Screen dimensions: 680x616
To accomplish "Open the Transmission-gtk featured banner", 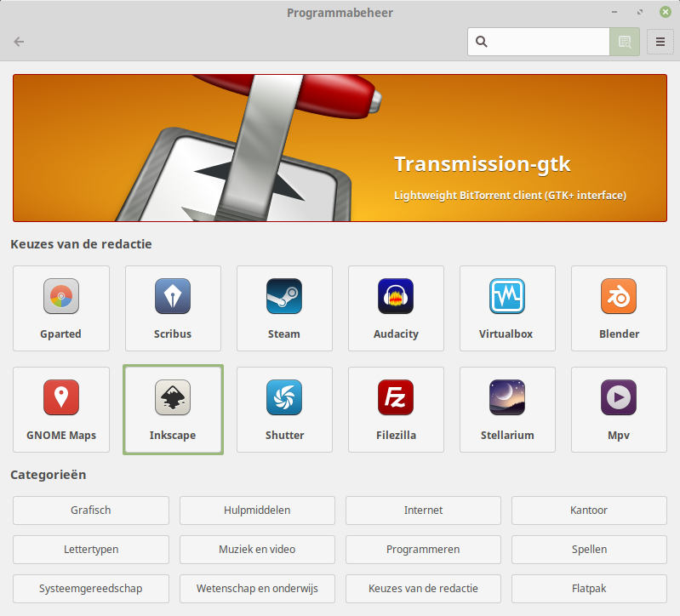I will pos(340,148).
